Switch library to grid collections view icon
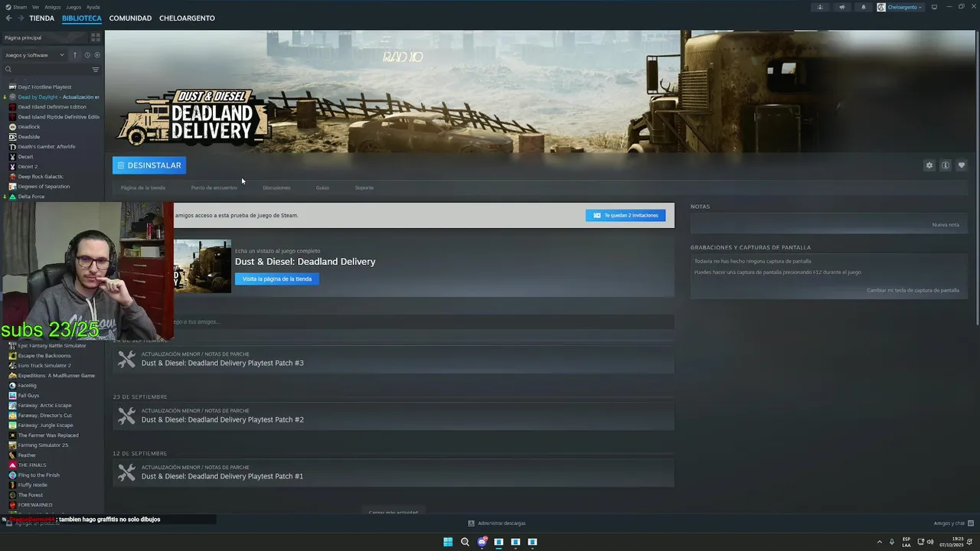980x551 pixels. 96,37
